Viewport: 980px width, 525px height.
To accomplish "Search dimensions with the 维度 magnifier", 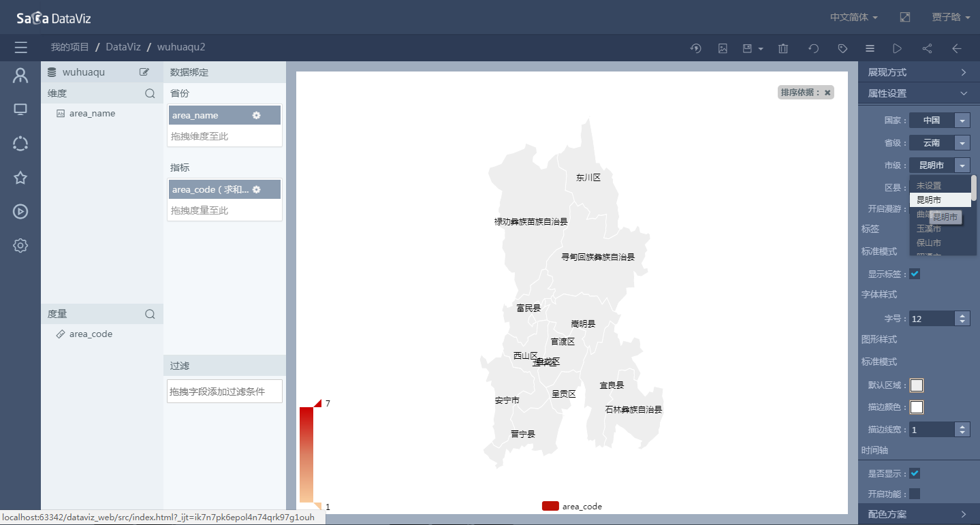I will click(150, 93).
